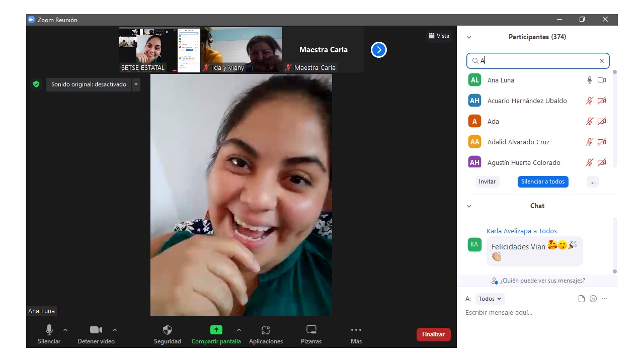Click the green encryption shield icon

36,84
